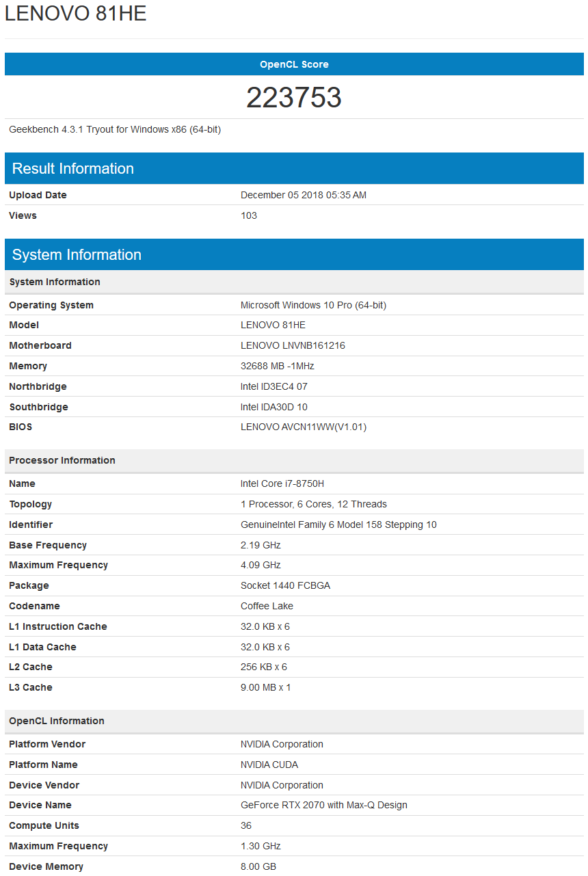The image size is (588, 876).
Task: Click the Processor Information subsection header
Action: click(x=294, y=460)
